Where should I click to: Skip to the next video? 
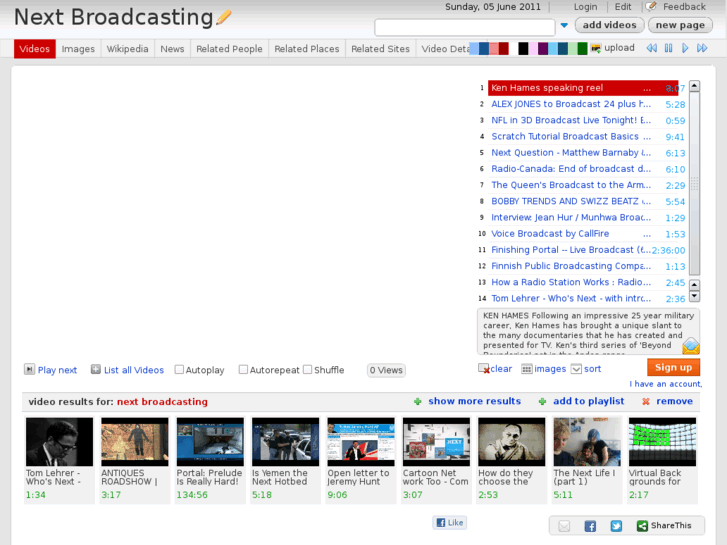pos(702,48)
